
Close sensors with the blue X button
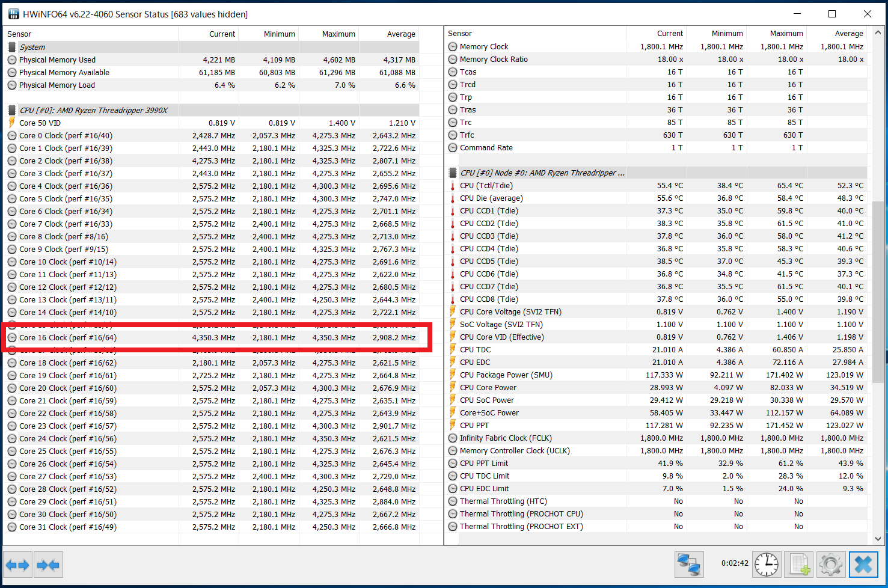point(863,565)
